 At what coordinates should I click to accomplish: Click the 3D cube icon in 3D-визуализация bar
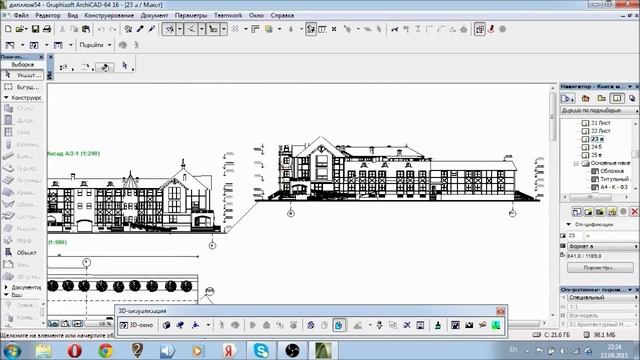coord(166,325)
